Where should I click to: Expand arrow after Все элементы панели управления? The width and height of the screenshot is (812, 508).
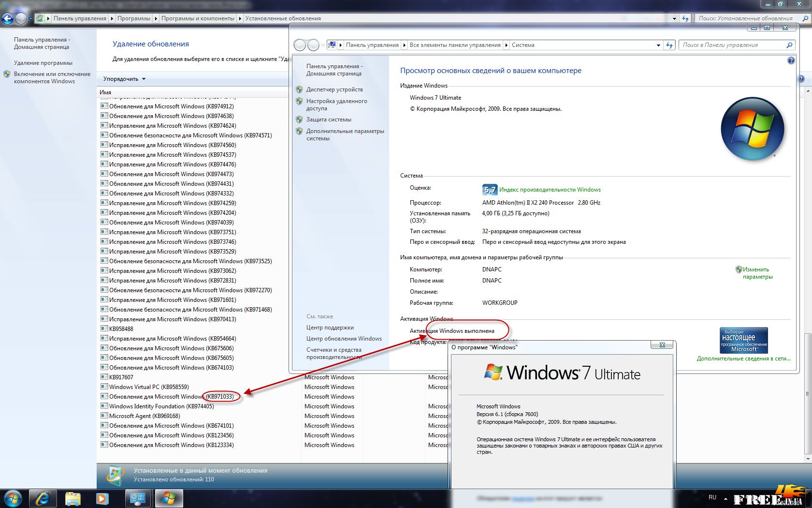point(507,45)
